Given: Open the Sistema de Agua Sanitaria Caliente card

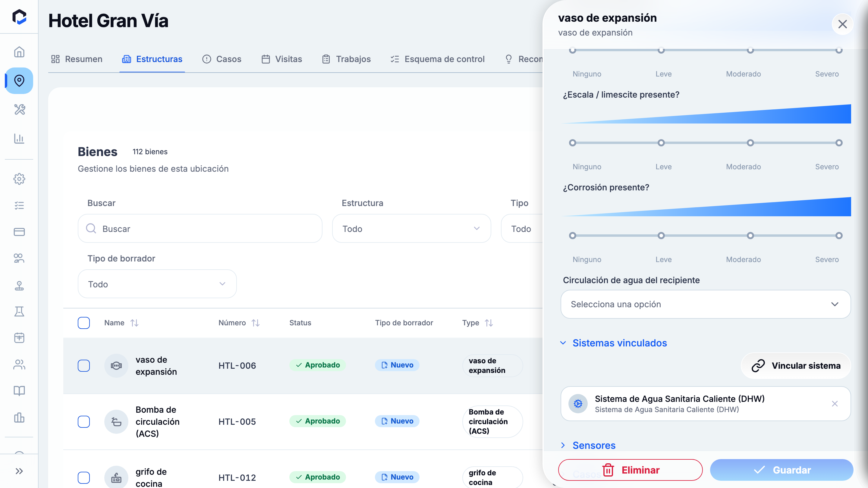Looking at the screenshot, I should pyautogui.click(x=706, y=403).
